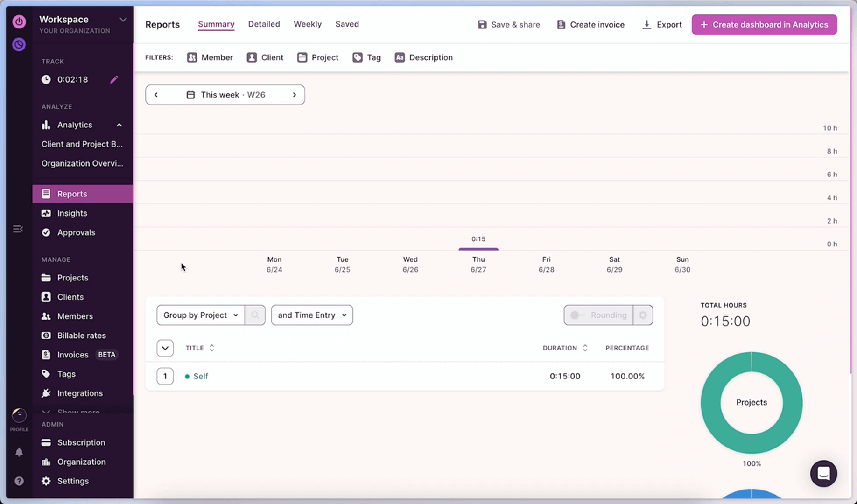
Task: Click the notifications bell
Action: click(x=19, y=452)
